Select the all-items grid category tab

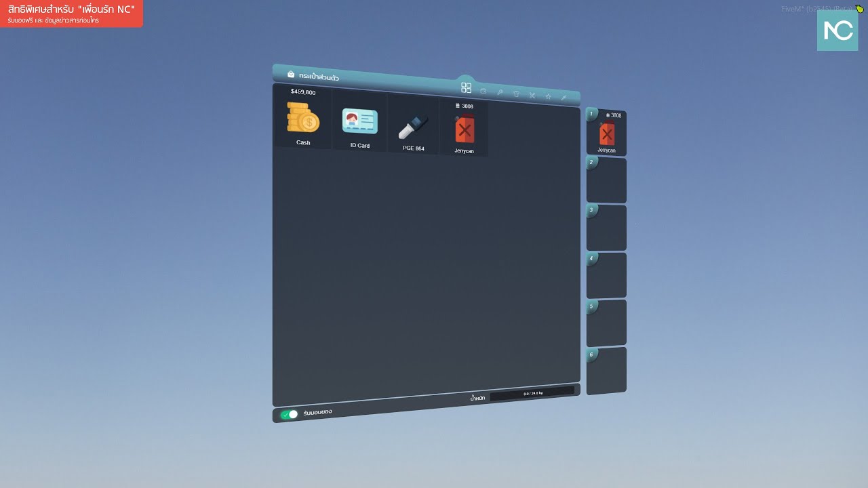coord(466,88)
